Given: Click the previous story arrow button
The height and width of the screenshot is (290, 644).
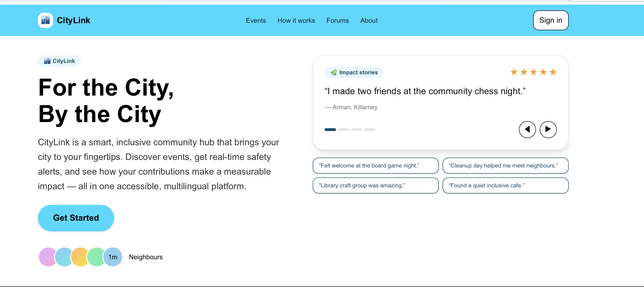Looking at the screenshot, I should click(x=527, y=129).
